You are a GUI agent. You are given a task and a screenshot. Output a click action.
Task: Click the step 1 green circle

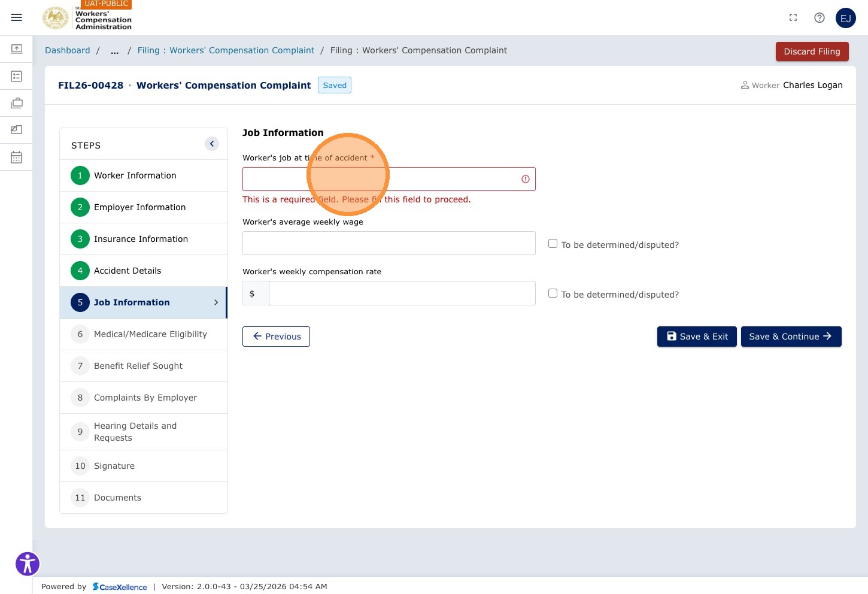click(x=80, y=175)
